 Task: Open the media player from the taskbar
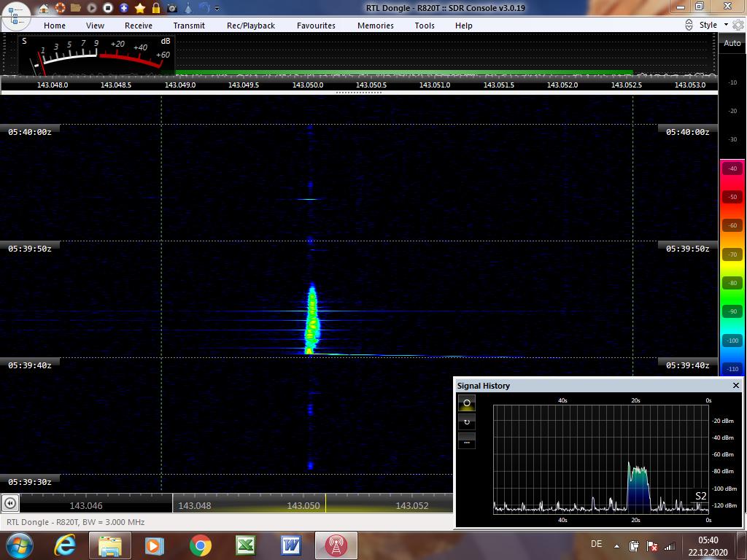(x=154, y=545)
